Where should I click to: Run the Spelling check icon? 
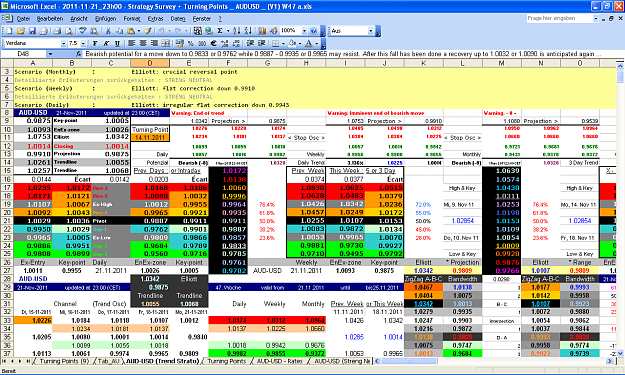point(83,31)
